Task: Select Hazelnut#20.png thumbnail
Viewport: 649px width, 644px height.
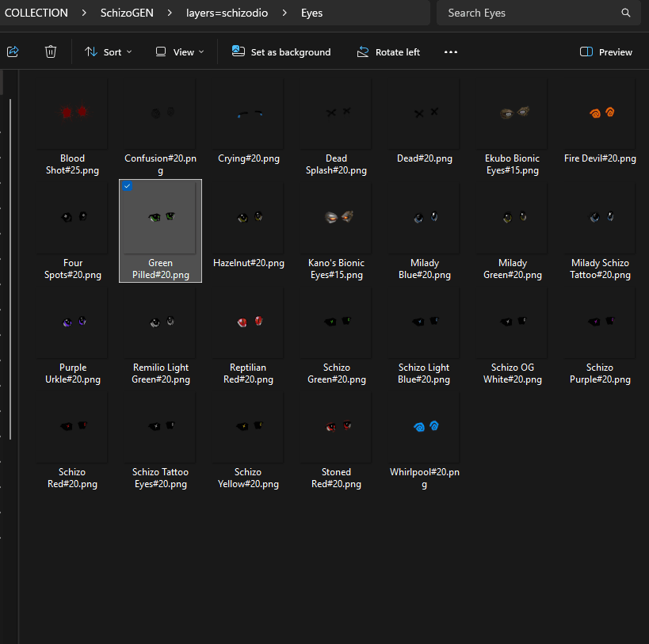Action: coord(248,218)
